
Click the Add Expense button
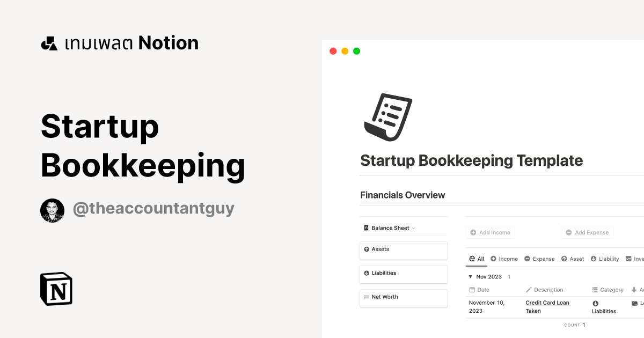point(587,232)
